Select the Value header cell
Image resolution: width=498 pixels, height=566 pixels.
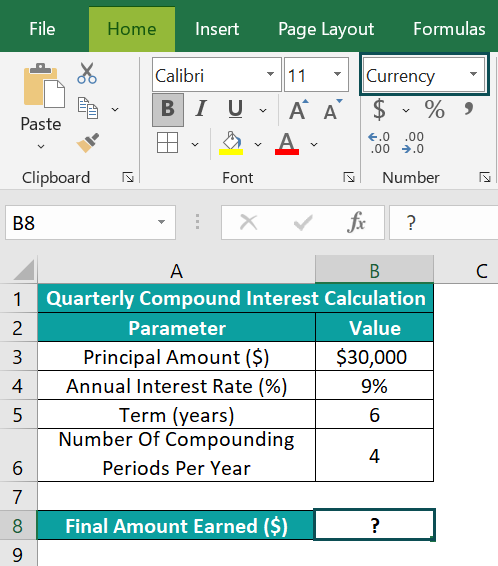375,327
